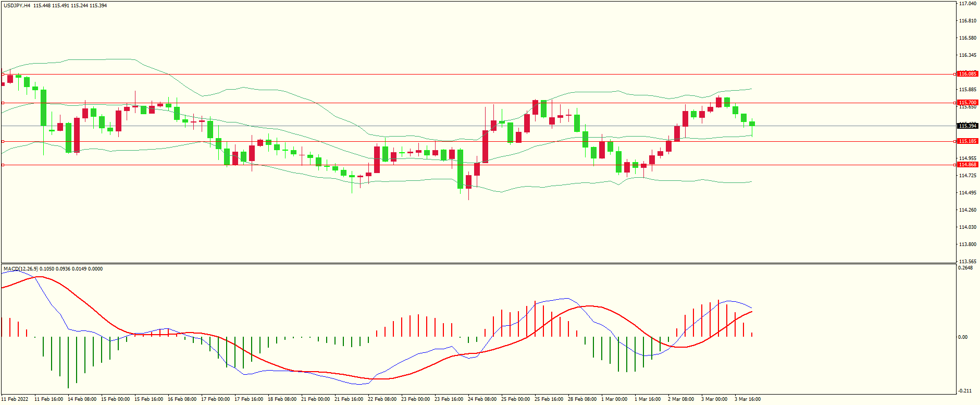980x405 pixels.
Task: Click the 15 Feb 00:00 time label
Action: [x=115, y=399]
